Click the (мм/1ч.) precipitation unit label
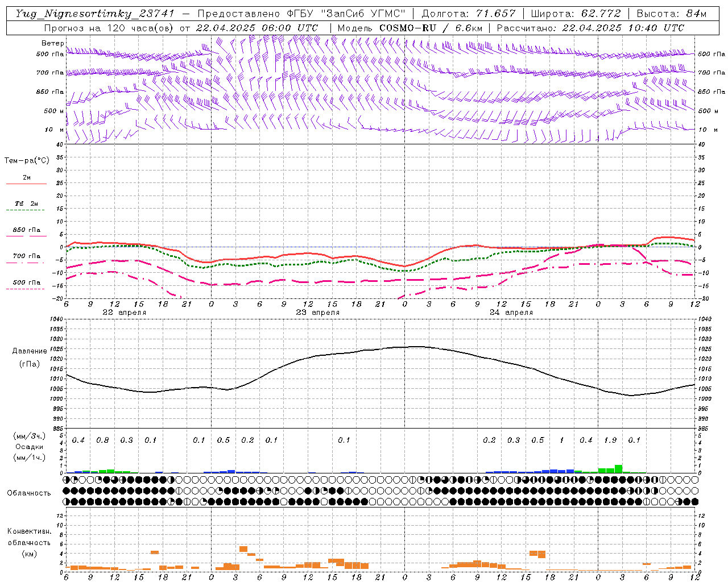 coord(30,458)
